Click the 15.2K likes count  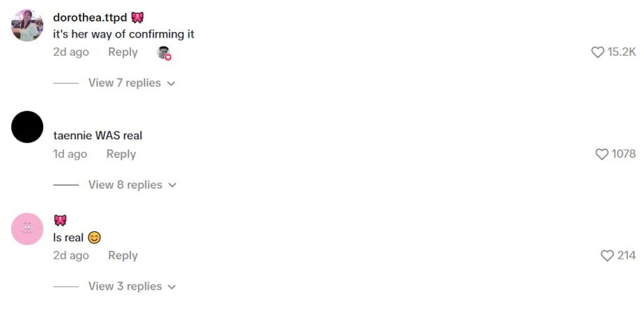tap(622, 52)
